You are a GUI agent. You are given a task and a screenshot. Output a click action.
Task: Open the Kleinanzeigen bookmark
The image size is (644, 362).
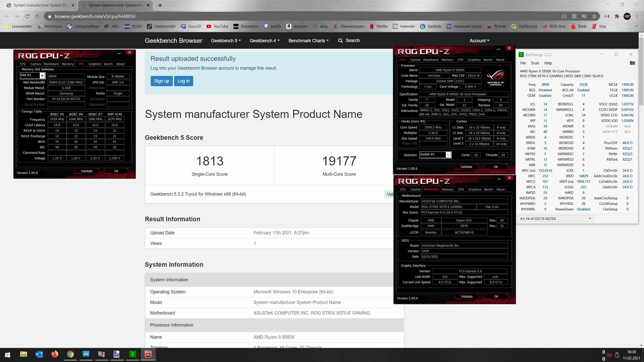[x=349, y=26]
